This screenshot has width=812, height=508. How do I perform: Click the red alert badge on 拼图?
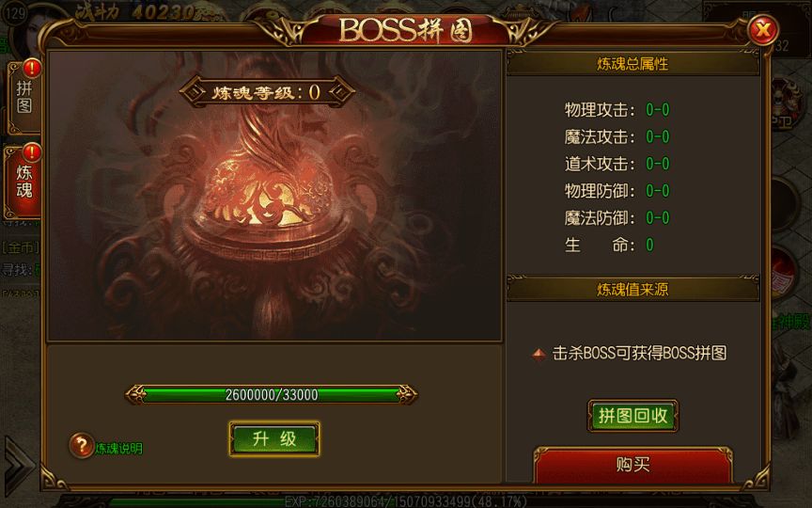click(x=33, y=68)
